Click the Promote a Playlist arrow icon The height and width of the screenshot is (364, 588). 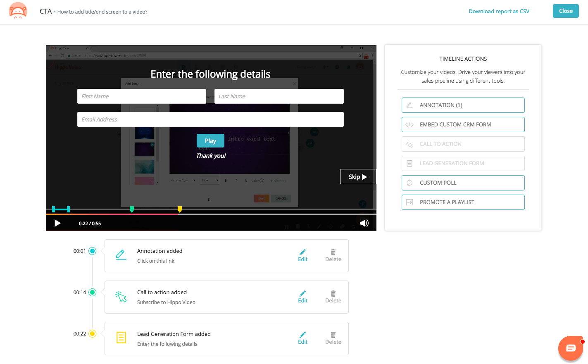[x=409, y=202]
